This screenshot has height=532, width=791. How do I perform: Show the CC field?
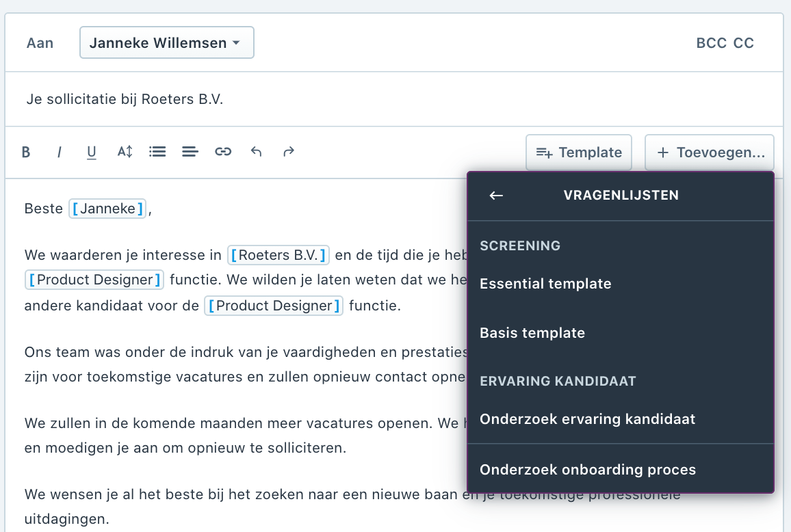[744, 42]
